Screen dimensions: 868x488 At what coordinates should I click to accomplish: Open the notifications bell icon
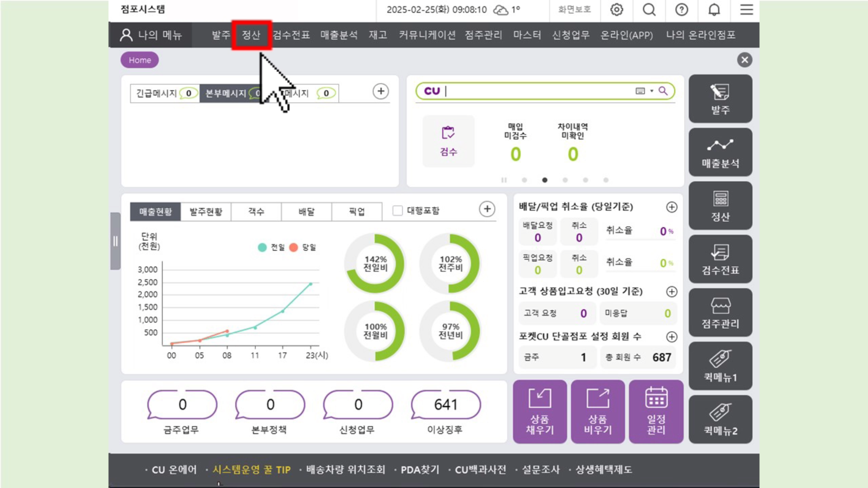714,9
